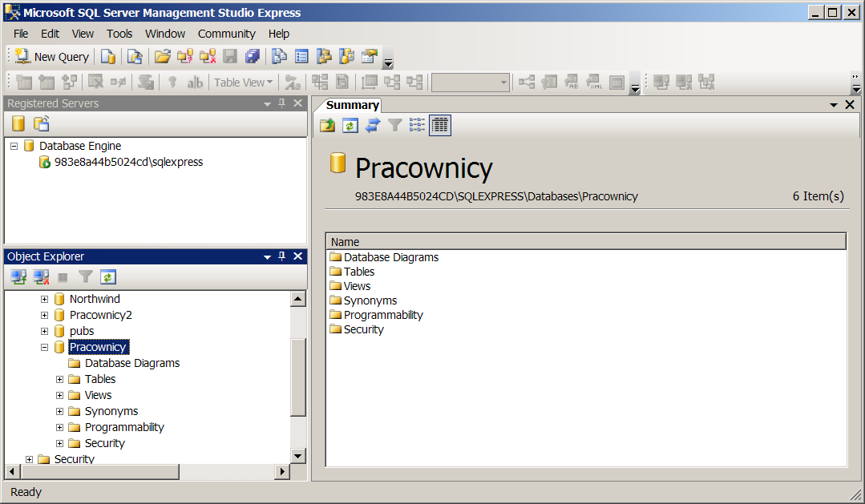
Task: Click the New Query toolbar button
Action: point(52,56)
